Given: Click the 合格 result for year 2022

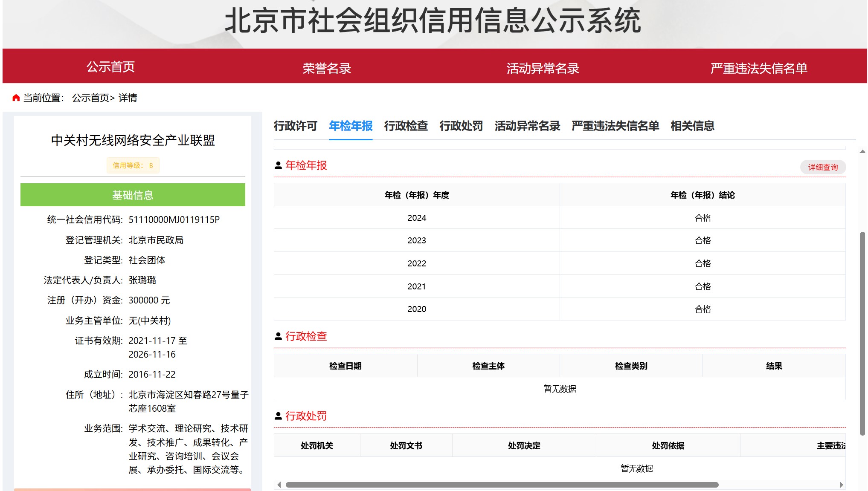Looking at the screenshot, I should coord(703,263).
